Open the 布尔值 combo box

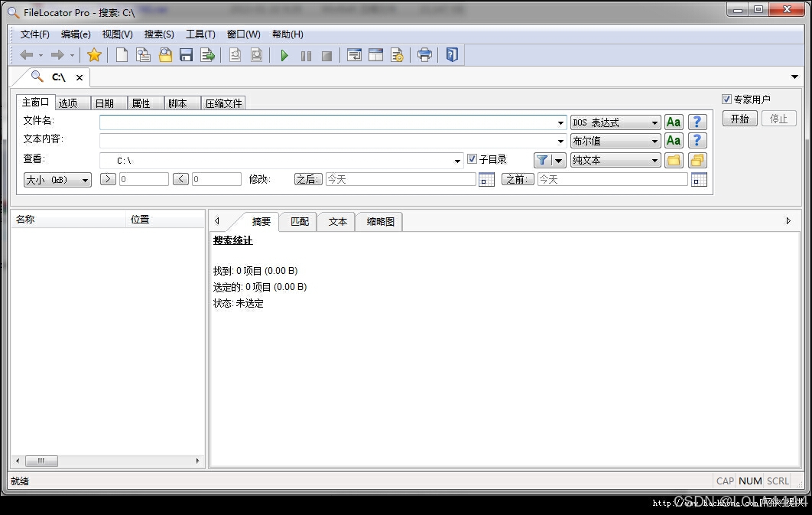coord(615,141)
